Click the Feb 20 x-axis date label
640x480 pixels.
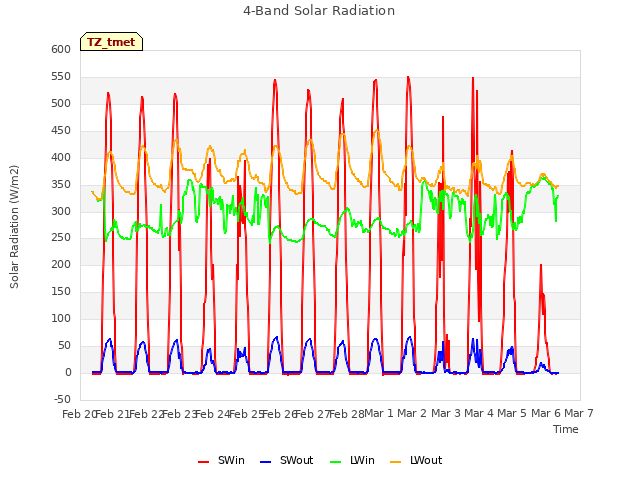pyautogui.click(x=78, y=414)
